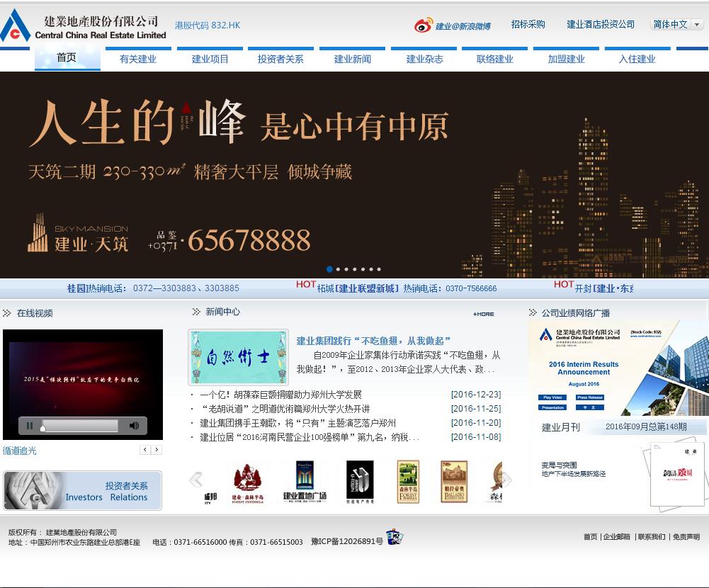Slide project logos right with arrow
This screenshot has width=709, height=588.
(507, 480)
